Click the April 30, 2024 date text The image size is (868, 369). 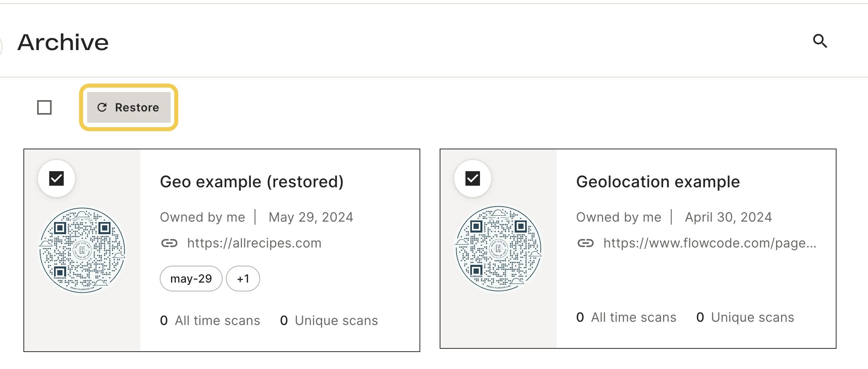coord(728,217)
